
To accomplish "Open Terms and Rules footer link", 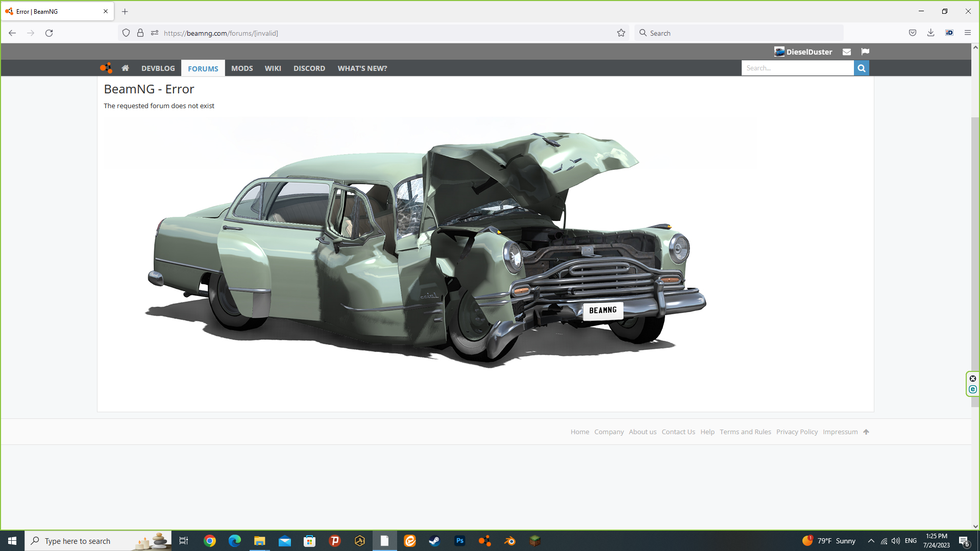I will [x=745, y=432].
